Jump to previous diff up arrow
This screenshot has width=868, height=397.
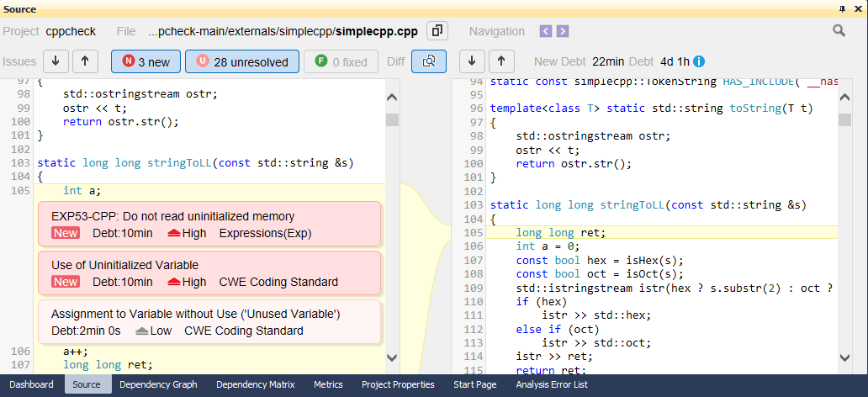[501, 61]
